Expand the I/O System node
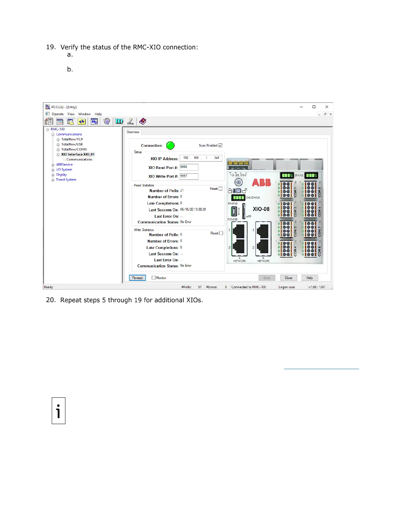Viewport: 411px width, 532px height. 53,170
